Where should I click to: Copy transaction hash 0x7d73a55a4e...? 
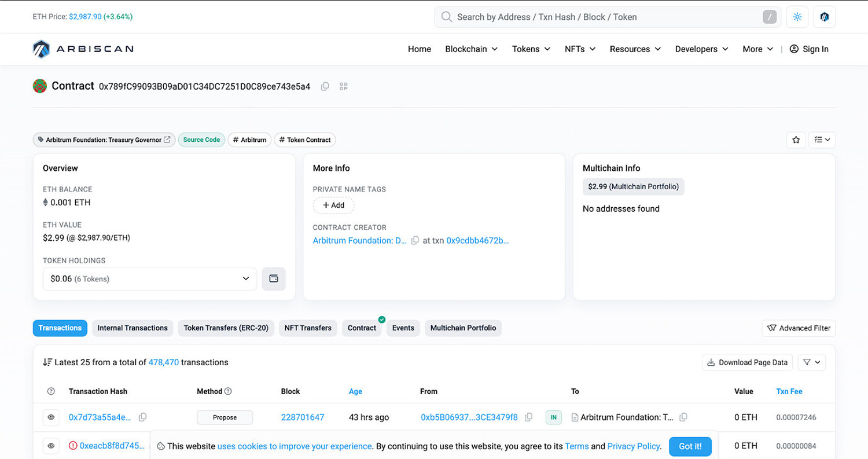[143, 417]
